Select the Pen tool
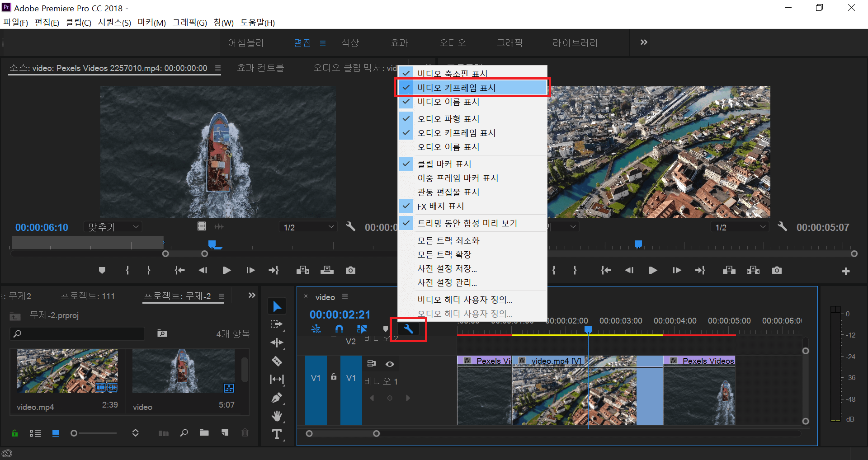This screenshot has height=460, width=868. [x=277, y=398]
